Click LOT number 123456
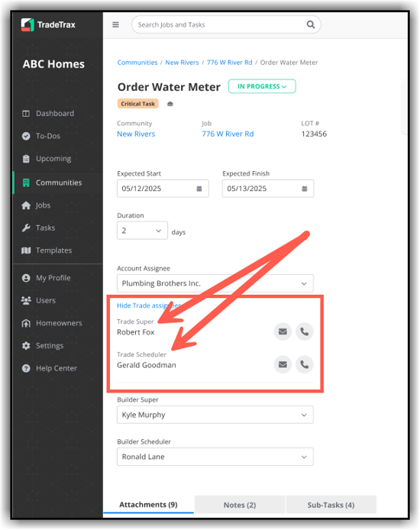 (x=314, y=134)
